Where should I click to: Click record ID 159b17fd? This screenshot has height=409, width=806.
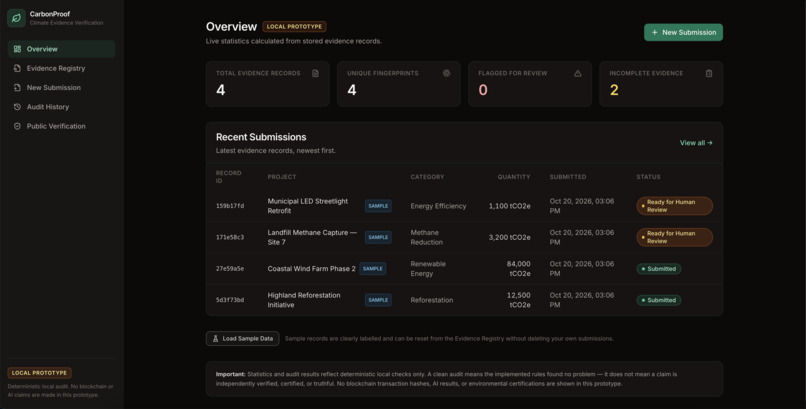tap(230, 206)
